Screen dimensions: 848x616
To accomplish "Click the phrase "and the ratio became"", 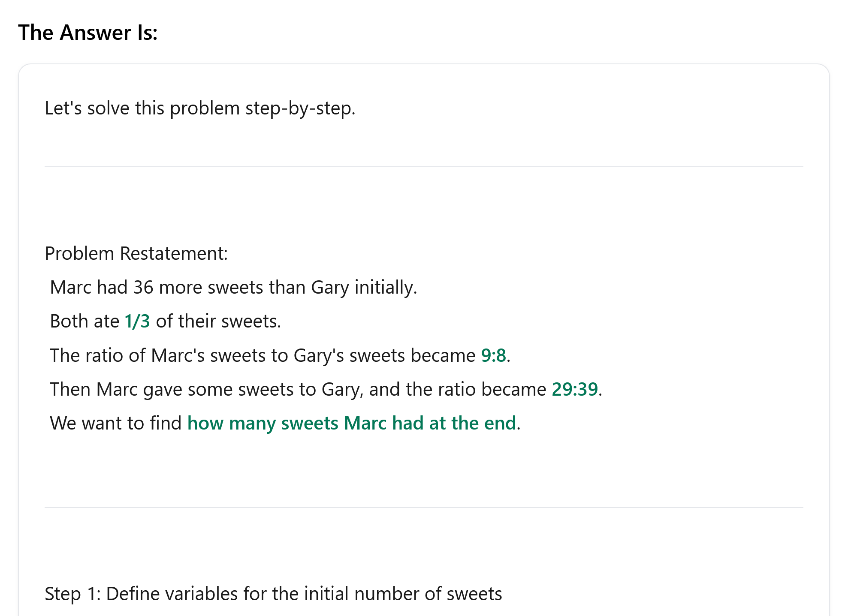I will [x=457, y=389].
